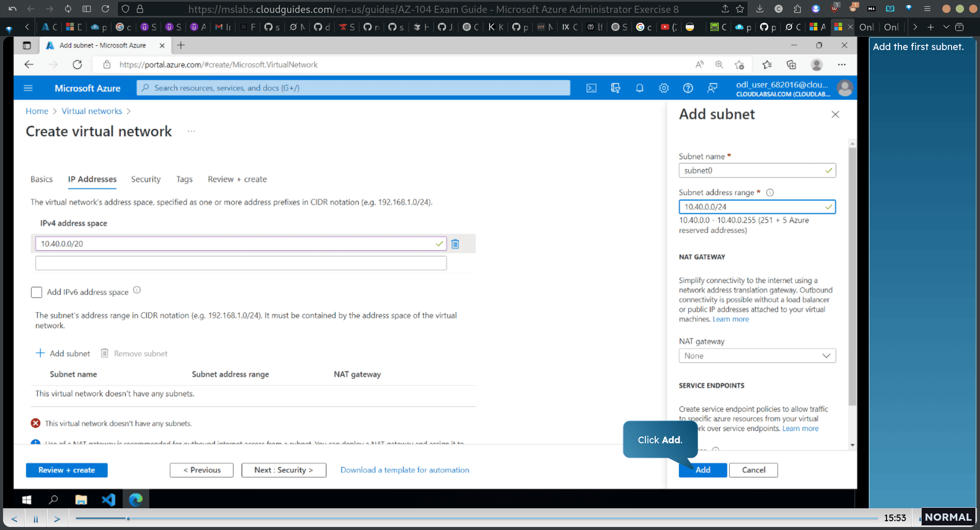The width and height of the screenshot is (980, 530).
Task: Open the Azure portal hamburger menu
Action: pos(28,88)
